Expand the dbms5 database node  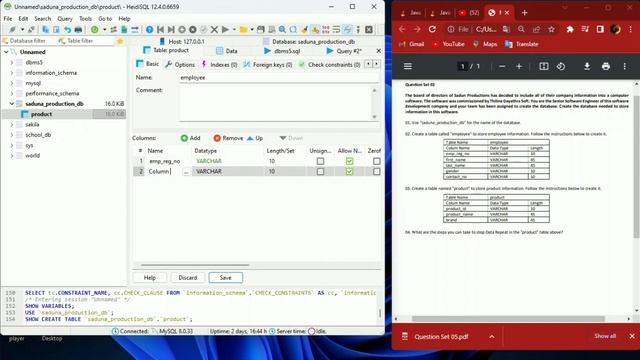click(x=12, y=62)
